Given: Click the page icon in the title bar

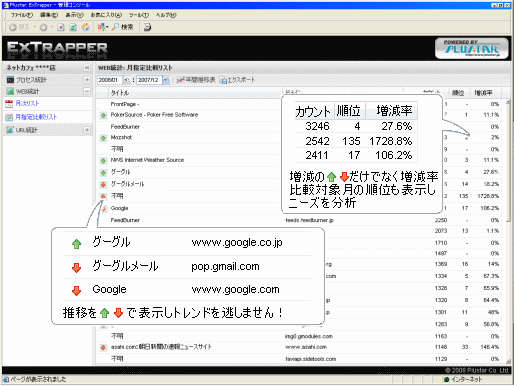Looking at the screenshot, I should (6, 5).
